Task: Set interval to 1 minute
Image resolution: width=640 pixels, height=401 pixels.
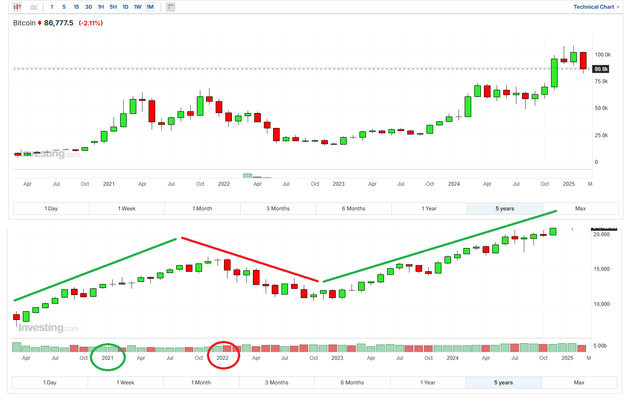Action: (52, 7)
